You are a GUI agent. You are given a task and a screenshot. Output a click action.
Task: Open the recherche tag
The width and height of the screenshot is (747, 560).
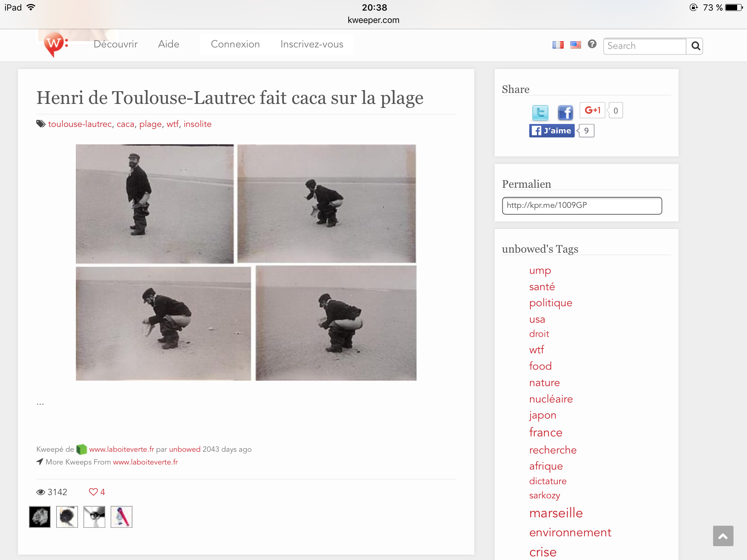pos(553,450)
